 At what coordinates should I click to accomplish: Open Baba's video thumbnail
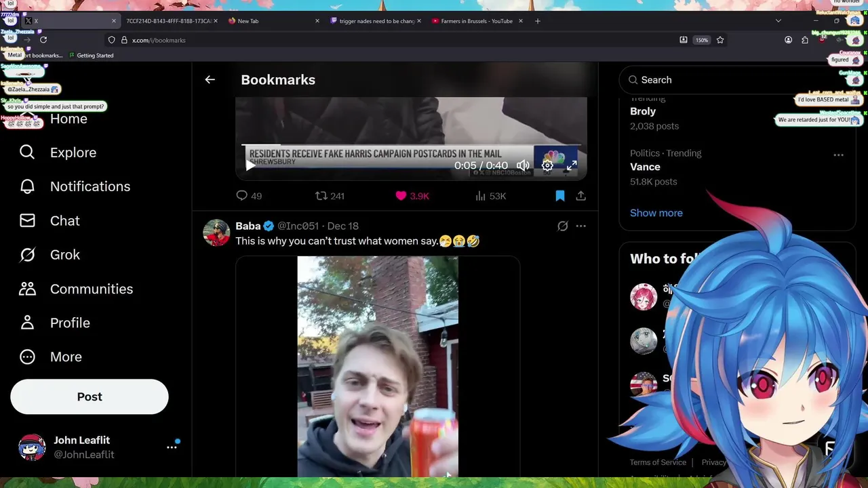point(378,366)
